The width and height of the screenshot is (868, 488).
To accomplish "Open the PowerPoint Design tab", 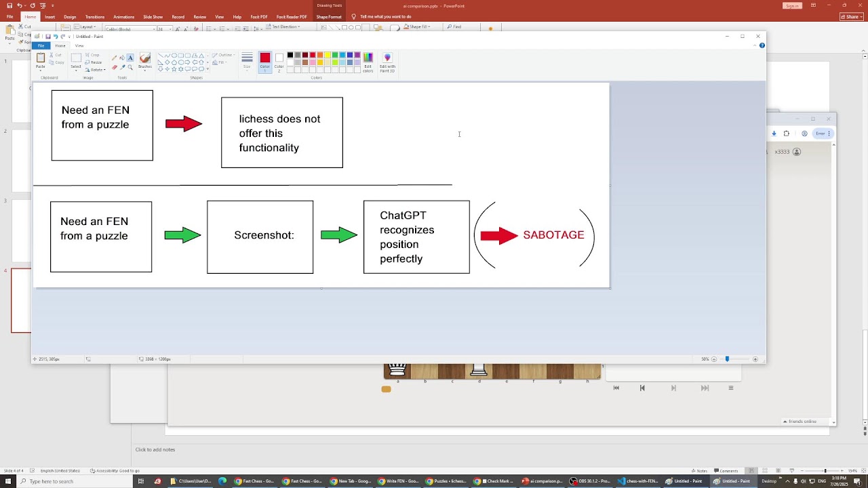I will tap(70, 17).
